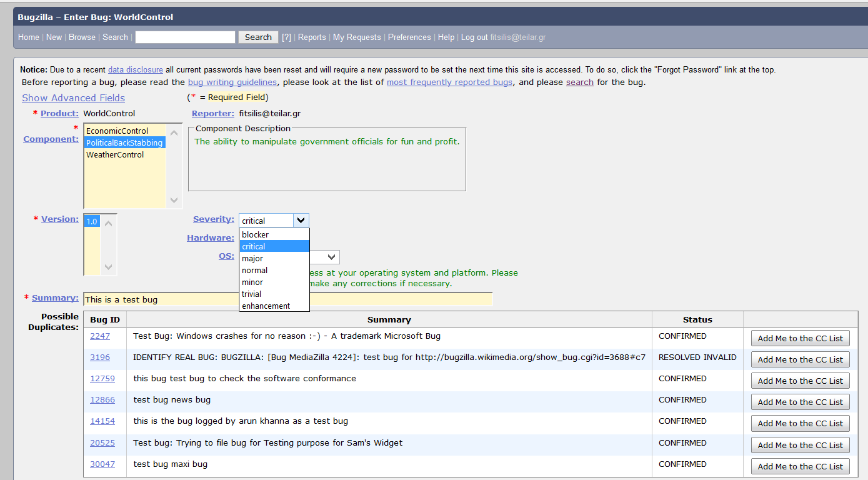
Task: Open the [?] quick search help
Action: (x=286, y=37)
